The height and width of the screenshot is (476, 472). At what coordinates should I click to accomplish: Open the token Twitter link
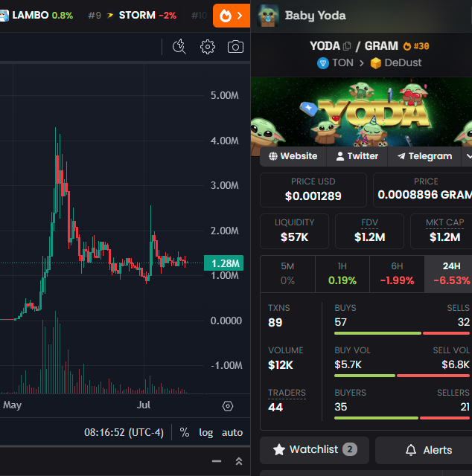[x=357, y=156]
